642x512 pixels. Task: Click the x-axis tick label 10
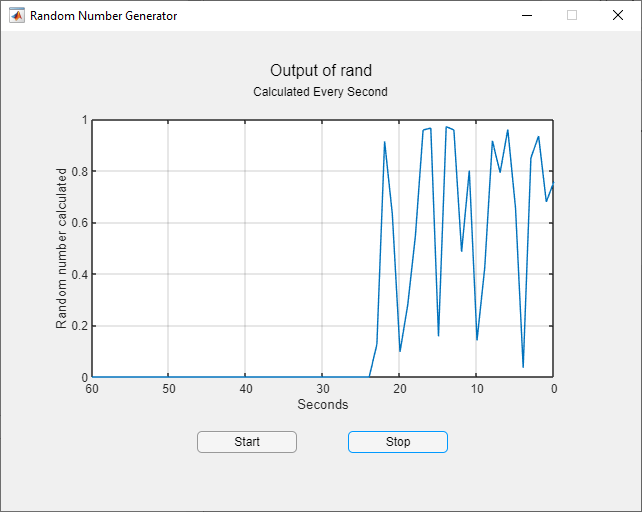point(477,389)
